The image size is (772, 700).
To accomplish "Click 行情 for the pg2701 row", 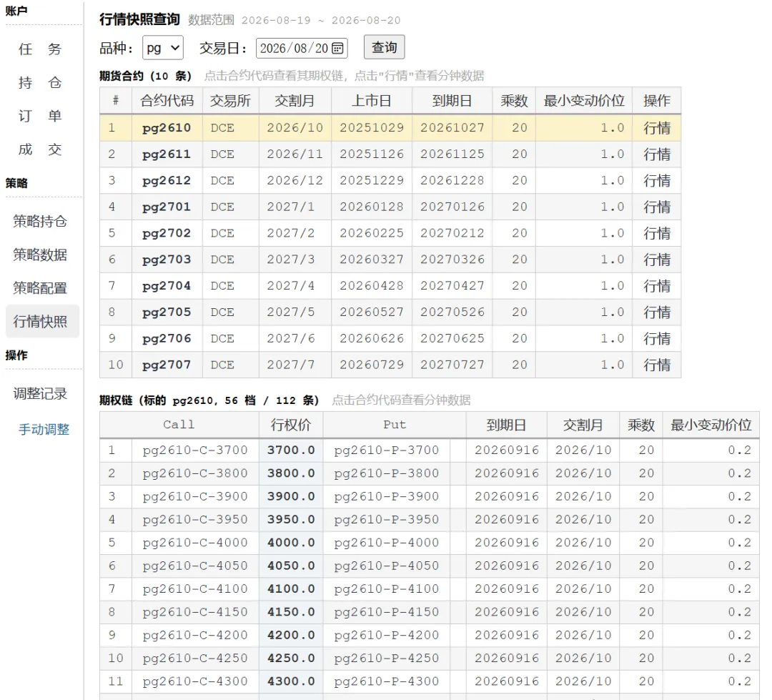I will [657, 207].
